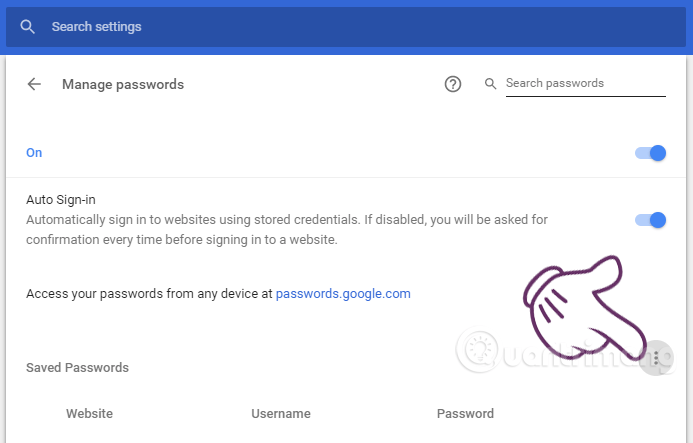Open the help question mark icon
This screenshot has height=443, width=693.
click(453, 85)
